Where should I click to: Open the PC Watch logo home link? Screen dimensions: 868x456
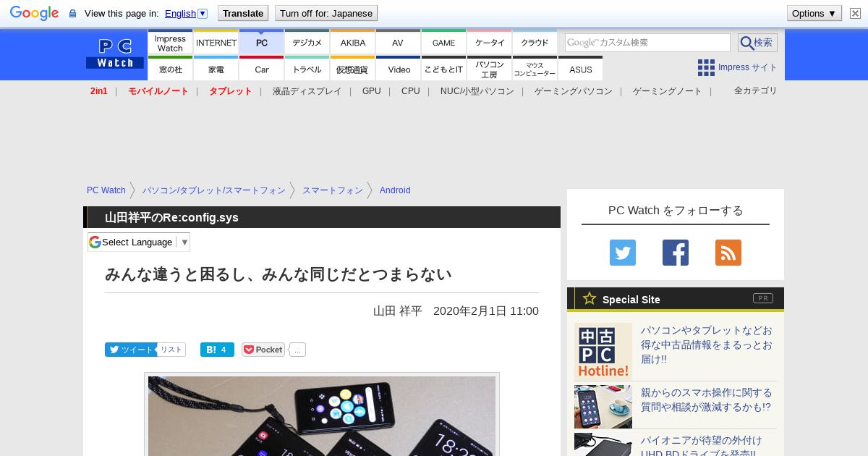[x=115, y=54]
